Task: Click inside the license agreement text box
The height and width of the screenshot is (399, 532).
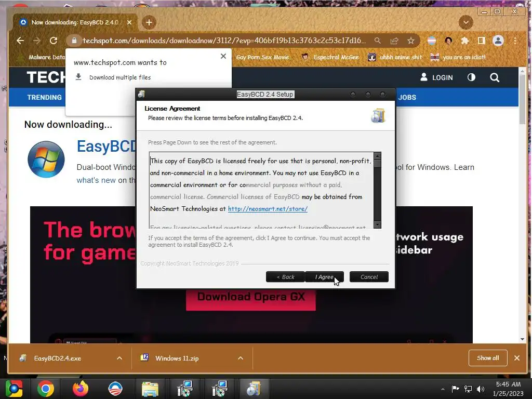Action: point(262,190)
